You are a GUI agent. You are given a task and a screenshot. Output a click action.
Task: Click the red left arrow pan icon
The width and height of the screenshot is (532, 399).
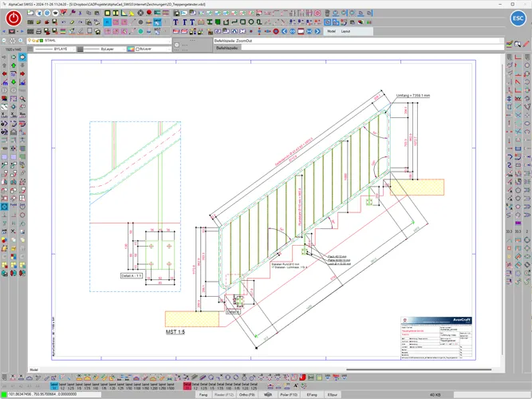point(5,74)
